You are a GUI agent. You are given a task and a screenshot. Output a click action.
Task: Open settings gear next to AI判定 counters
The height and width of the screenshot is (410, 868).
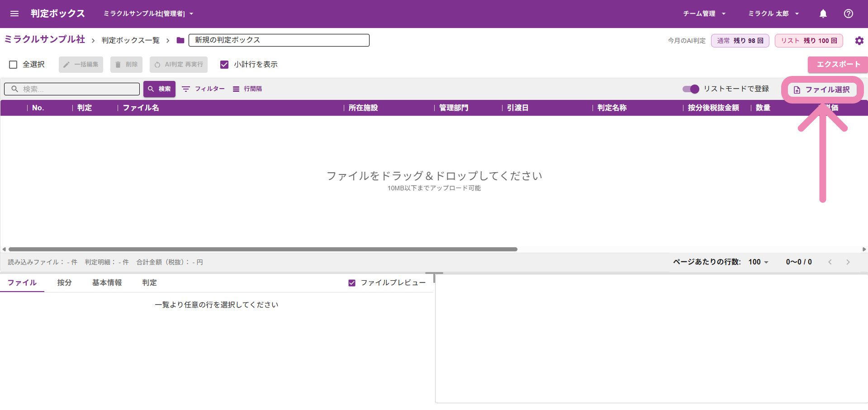click(x=859, y=41)
